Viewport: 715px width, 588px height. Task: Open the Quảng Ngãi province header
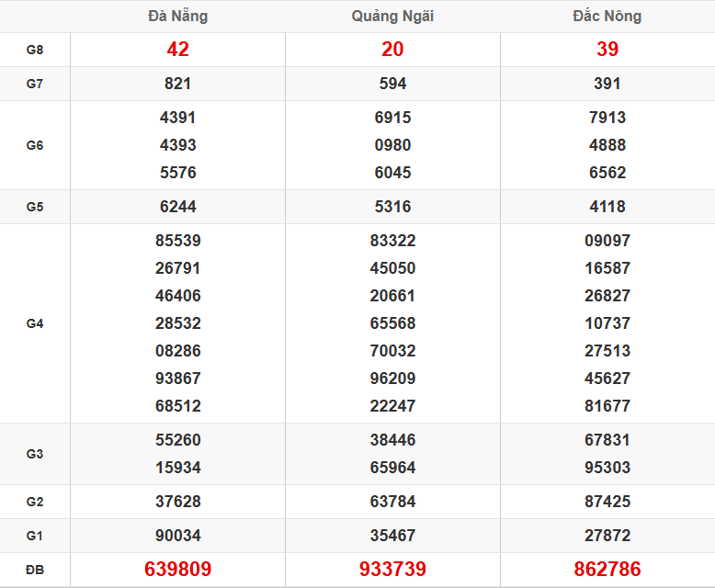[x=392, y=16]
